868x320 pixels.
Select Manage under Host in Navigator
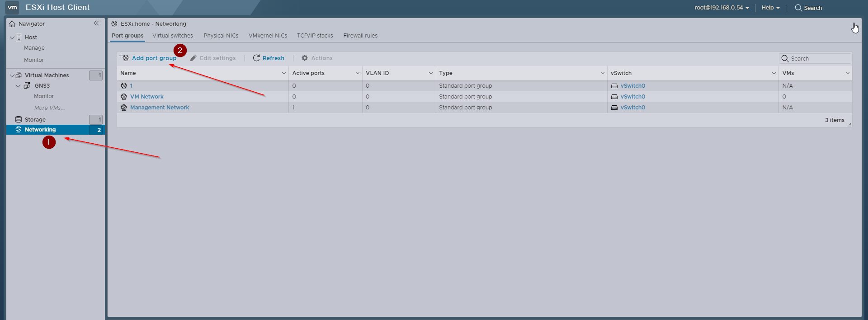pyautogui.click(x=34, y=48)
